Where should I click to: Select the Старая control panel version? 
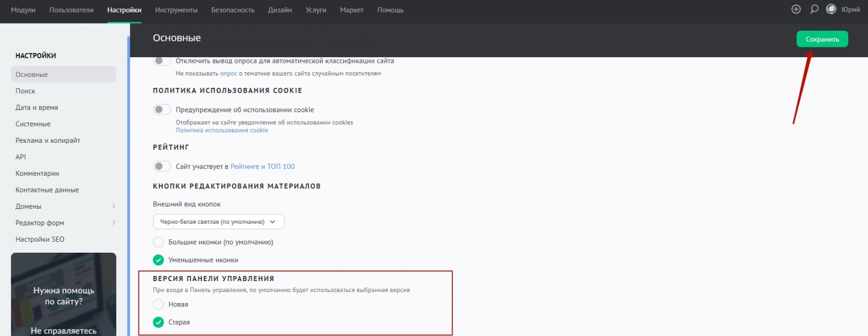click(159, 322)
